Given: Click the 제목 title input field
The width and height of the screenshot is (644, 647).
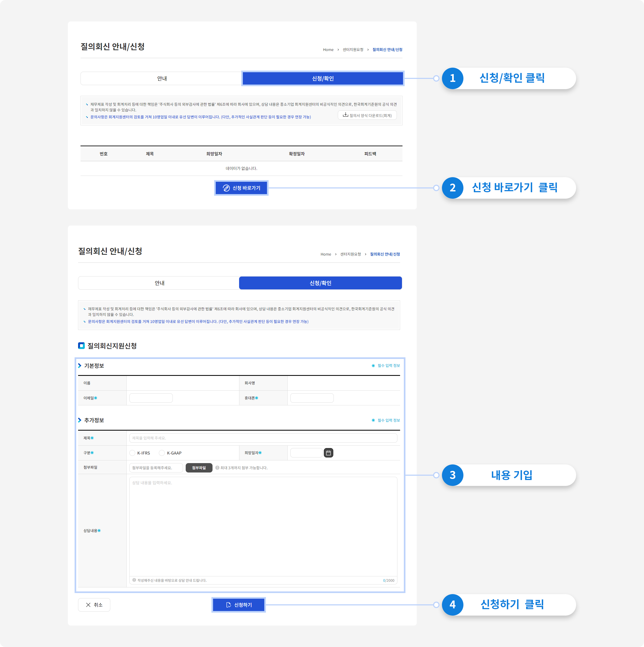Looking at the screenshot, I should [x=263, y=438].
